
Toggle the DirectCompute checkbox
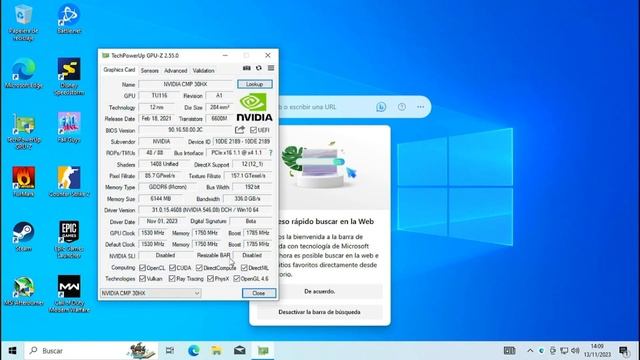pos(199,268)
